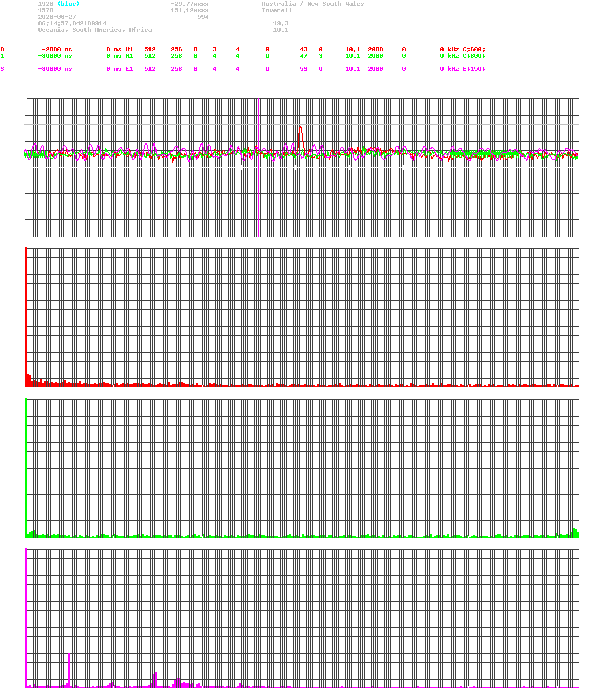Select the magenta channel value "53"
Image resolution: width=593 pixels, height=700 pixels.
[x=303, y=69]
